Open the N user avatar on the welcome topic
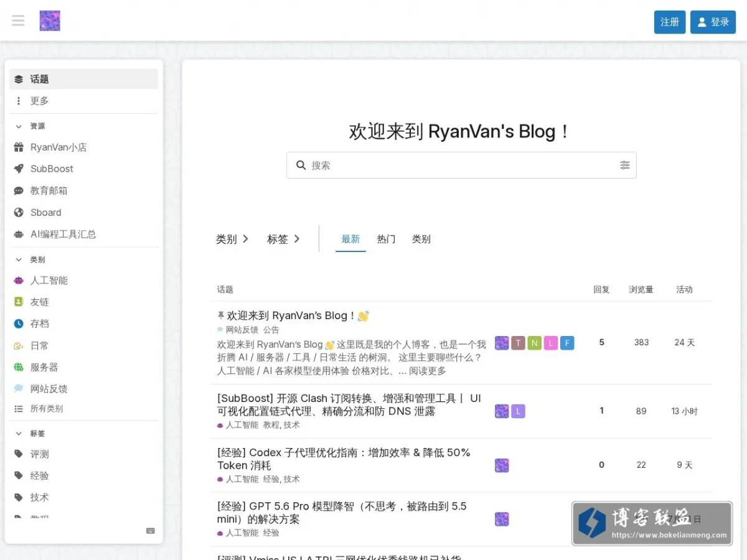 tap(535, 343)
